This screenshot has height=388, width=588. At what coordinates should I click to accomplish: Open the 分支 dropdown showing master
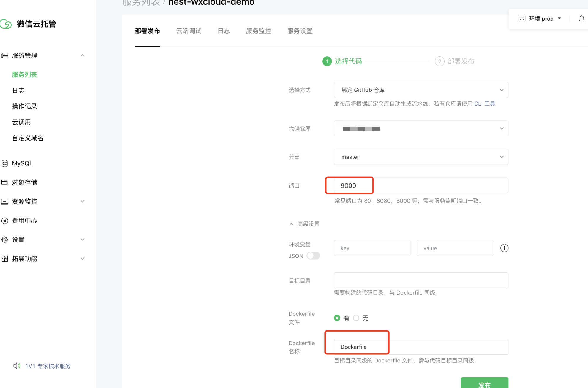(421, 157)
